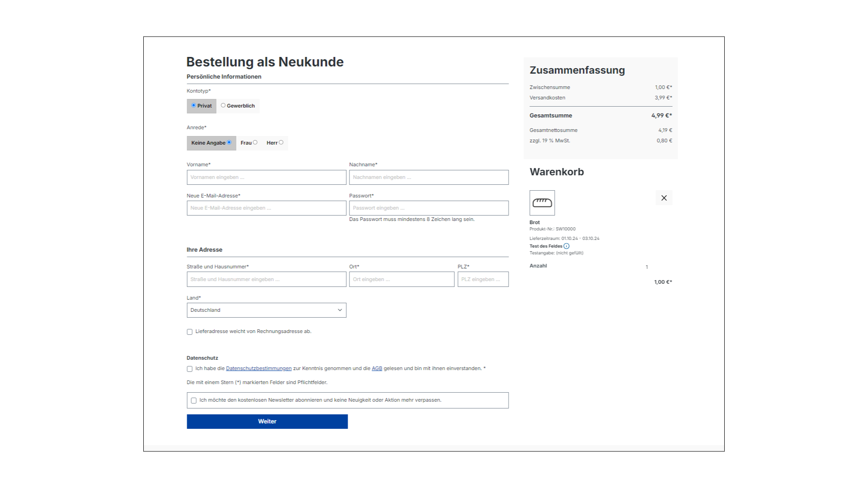Click the Versandkosten value 3,99 €*
The height and width of the screenshot is (488, 868).
point(663,98)
